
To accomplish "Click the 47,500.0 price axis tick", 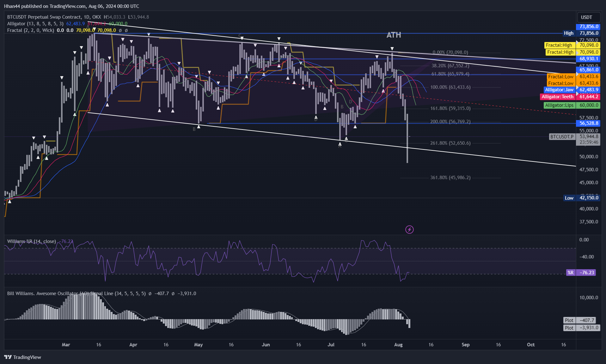I will pyautogui.click(x=589, y=170).
